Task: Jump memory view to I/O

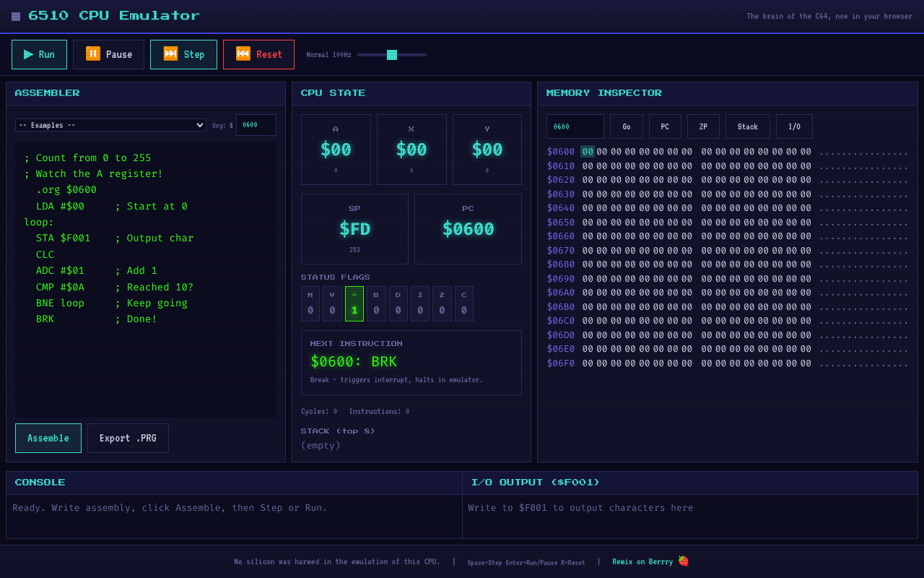Action: point(794,126)
